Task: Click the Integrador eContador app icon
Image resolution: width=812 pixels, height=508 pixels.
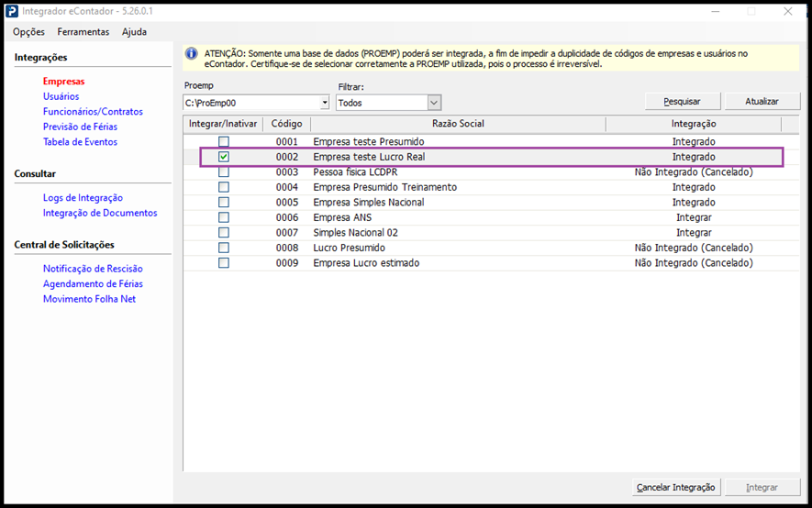Action: [x=12, y=12]
